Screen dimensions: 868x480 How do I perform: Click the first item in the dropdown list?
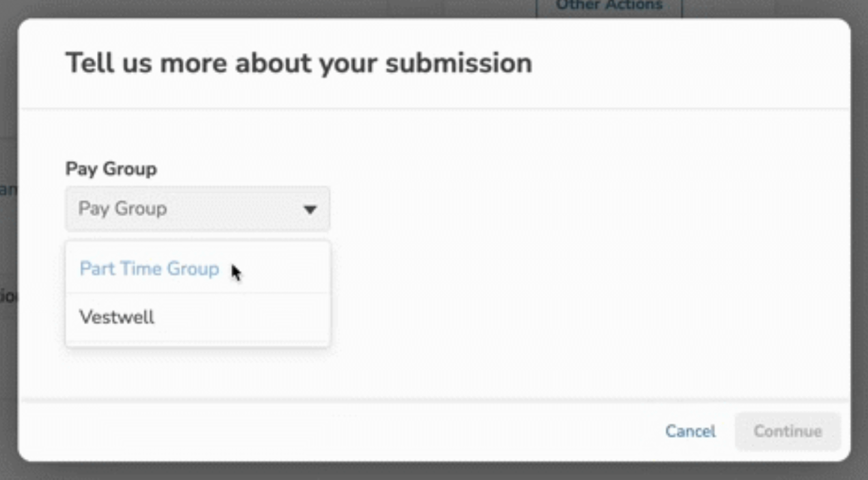(149, 269)
